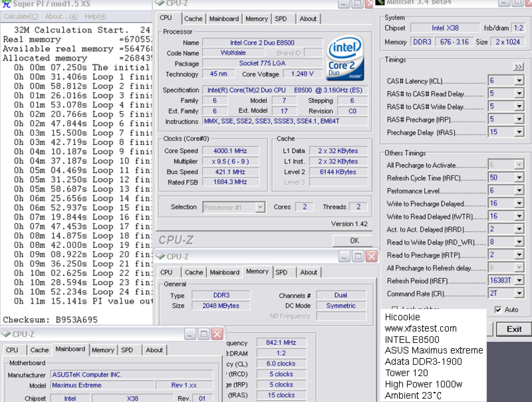
Task: Click the Intel Core 2 Duo logo
Action: 345,58
